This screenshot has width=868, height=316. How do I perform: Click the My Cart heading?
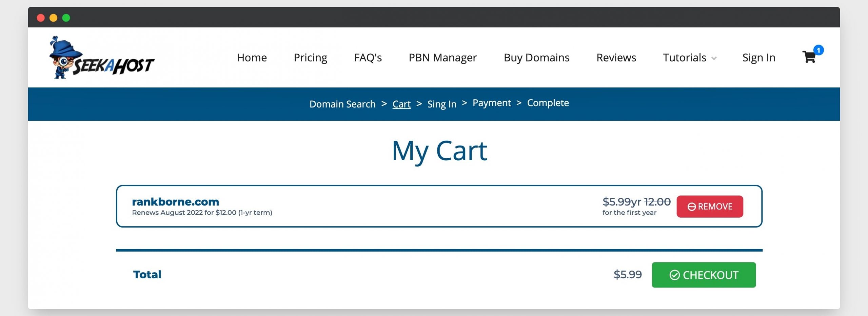(x=439, y=151)
